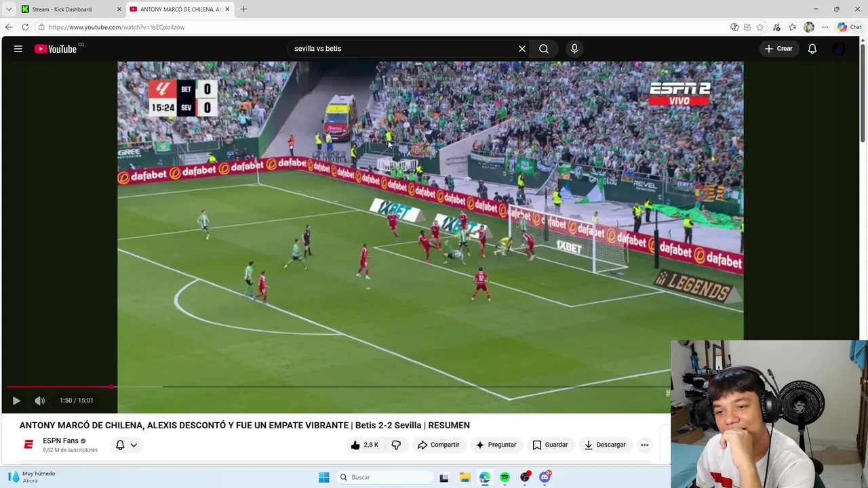Play the video with the play button
The image size is (868, 488).
(16, 401)
